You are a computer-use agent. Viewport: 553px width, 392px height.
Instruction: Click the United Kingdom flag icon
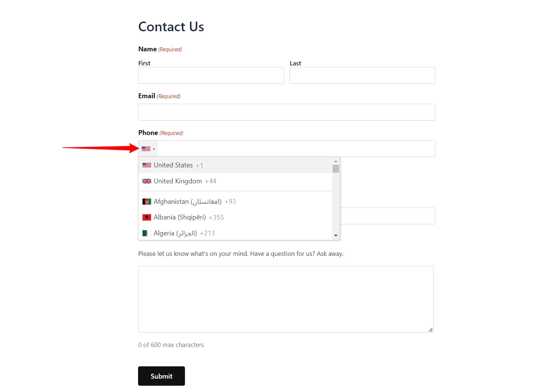[147, 181]
